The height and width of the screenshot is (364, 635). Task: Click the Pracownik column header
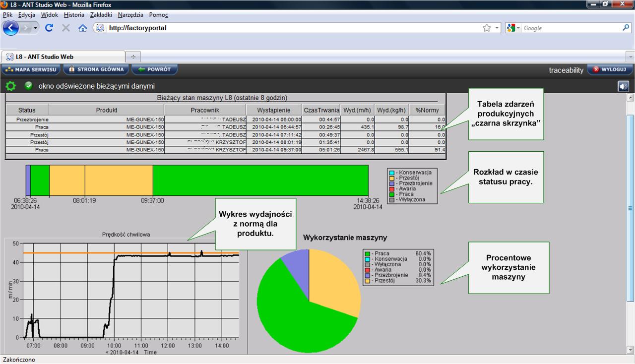205,110
